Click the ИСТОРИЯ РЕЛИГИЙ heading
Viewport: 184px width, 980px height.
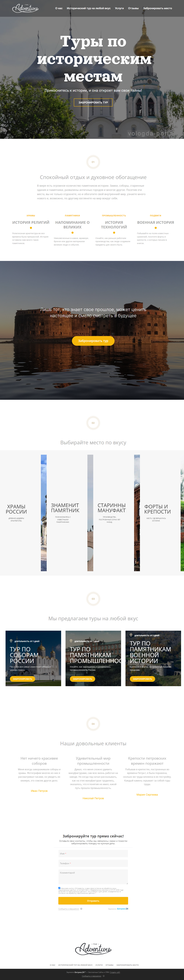[31, 223]
